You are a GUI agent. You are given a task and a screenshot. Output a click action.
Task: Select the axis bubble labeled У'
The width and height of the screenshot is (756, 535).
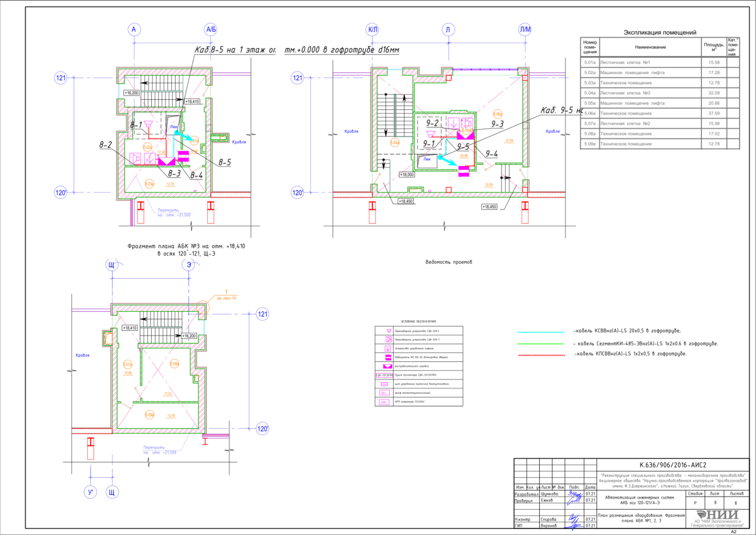tap(90, 492)
